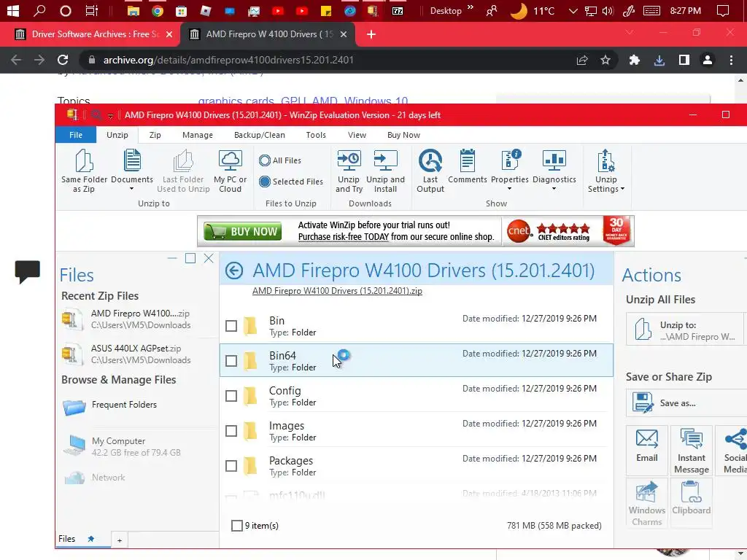Viewport: 747px width, 560px height.
Task: Reload the archive.org page
Action: pyautogui.click(x=63, y=60)
